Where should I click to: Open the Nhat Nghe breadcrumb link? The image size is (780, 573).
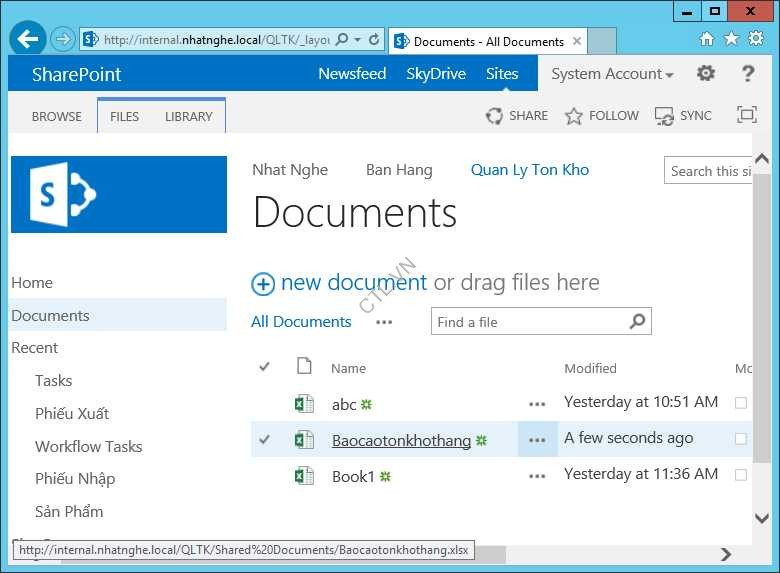click(290, 170)
